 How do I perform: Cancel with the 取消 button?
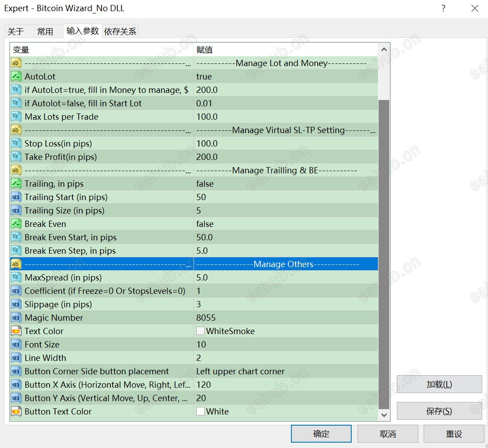[388, 434]
